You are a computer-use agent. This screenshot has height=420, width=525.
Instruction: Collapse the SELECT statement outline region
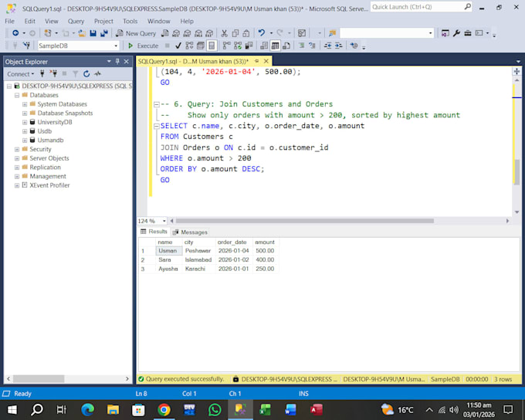coord(156,127)
